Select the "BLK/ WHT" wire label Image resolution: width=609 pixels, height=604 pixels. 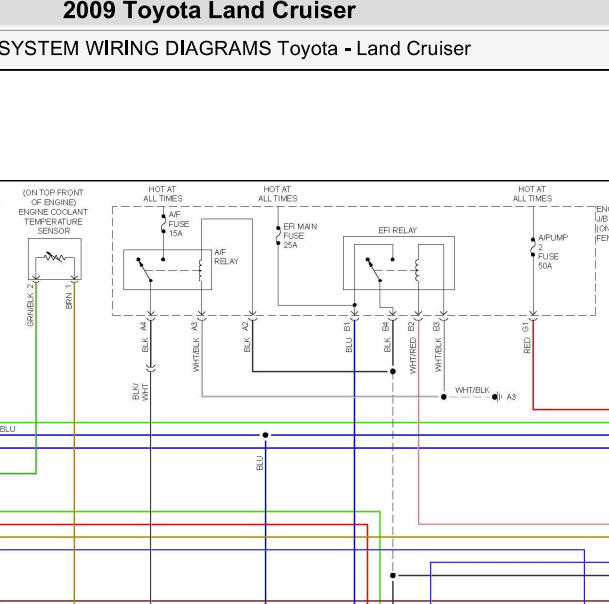pos(140,392)
